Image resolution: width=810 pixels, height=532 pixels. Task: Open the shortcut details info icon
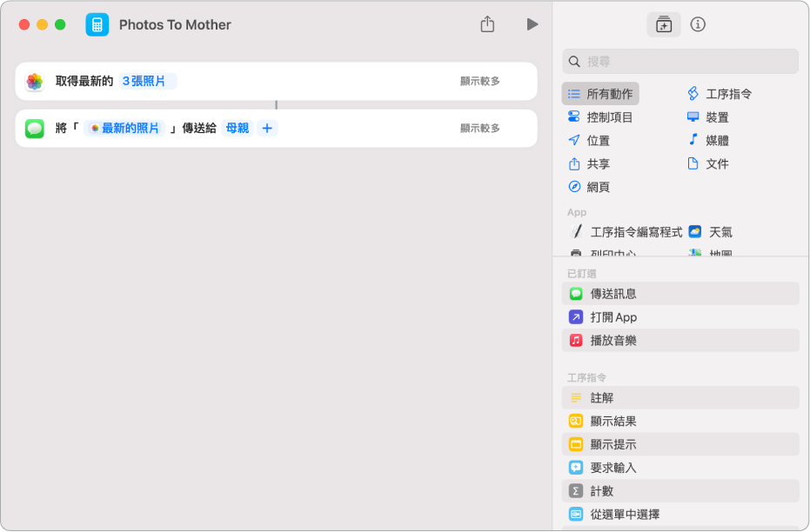tap(698, 24)
